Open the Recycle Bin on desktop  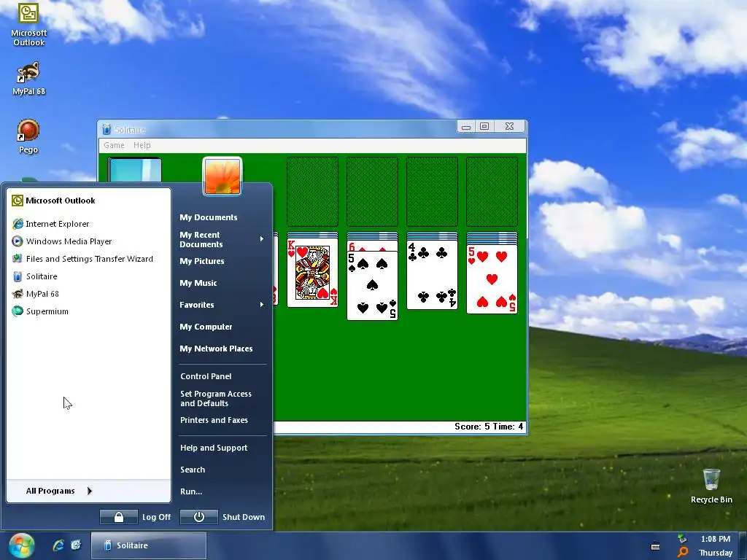tap(711, 486)
